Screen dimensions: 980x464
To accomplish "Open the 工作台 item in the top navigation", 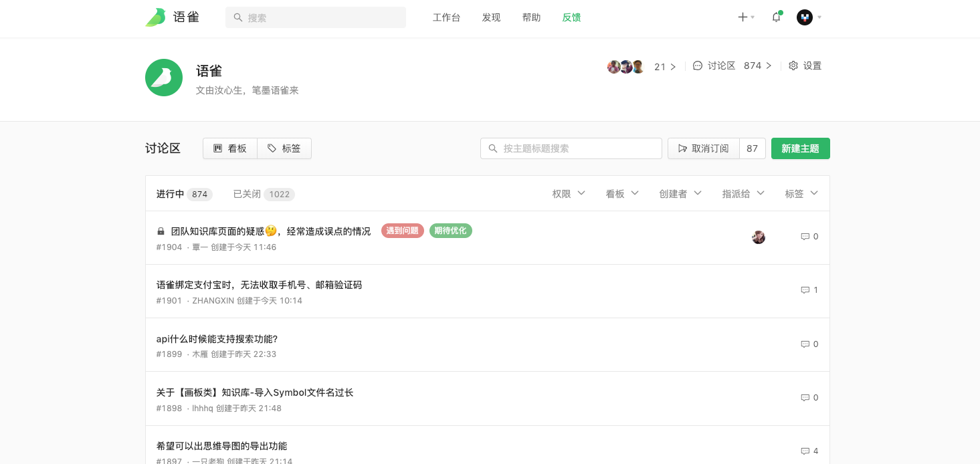I will pos(446,17).
